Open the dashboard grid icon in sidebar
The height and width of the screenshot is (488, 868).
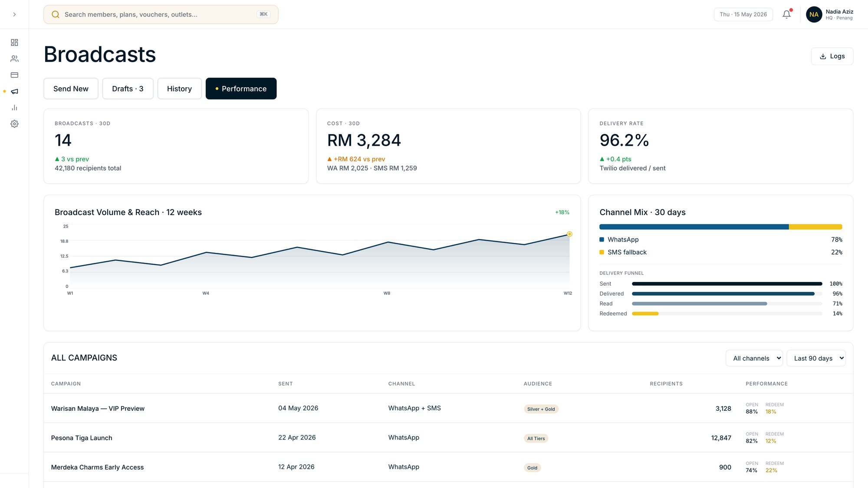coord(14,43)
